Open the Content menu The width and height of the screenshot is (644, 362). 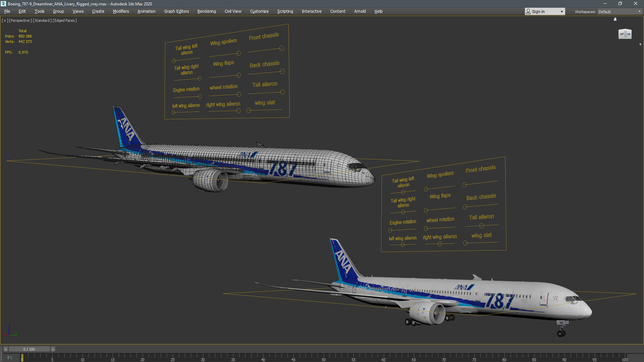tap(338, 11)
